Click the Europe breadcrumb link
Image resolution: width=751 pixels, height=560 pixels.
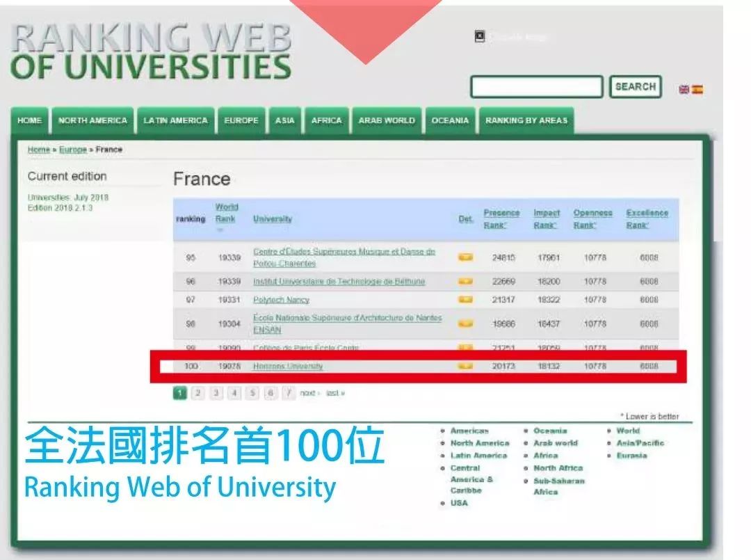tap(72, 150)
